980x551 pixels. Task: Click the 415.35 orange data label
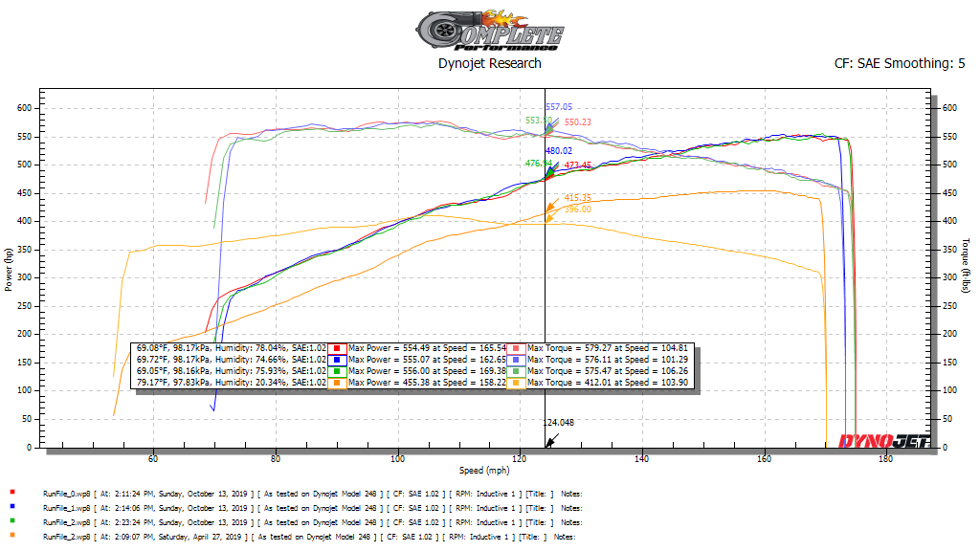point(577,197)
